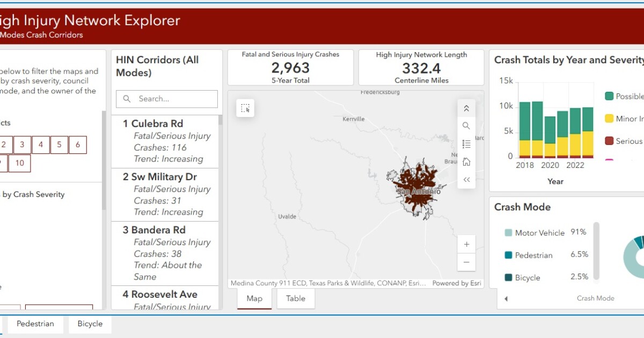Click the search magnifier in HIN Corridors panel

tap(127, 99)
